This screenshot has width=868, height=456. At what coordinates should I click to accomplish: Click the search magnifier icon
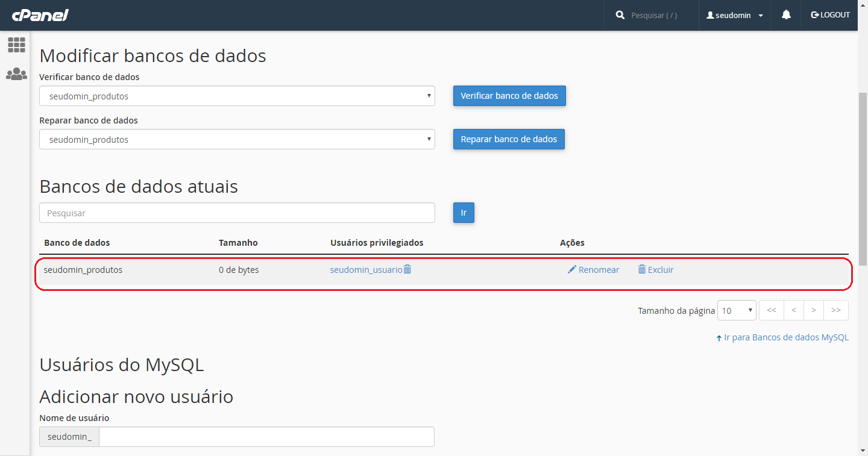tap(620, 15)
